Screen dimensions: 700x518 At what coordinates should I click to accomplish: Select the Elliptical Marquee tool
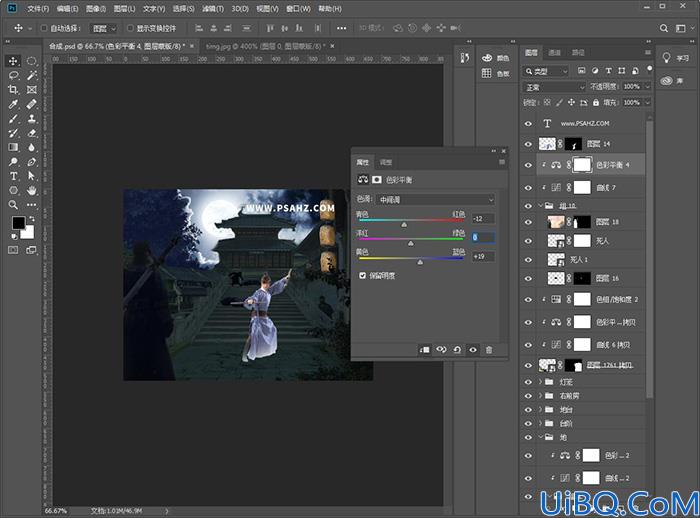tap(32, 61)
